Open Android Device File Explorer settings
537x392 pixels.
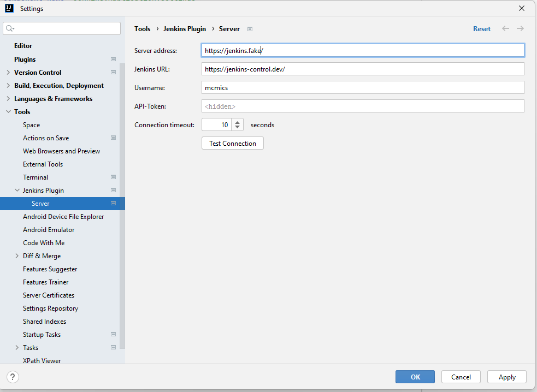click(63, 217)
